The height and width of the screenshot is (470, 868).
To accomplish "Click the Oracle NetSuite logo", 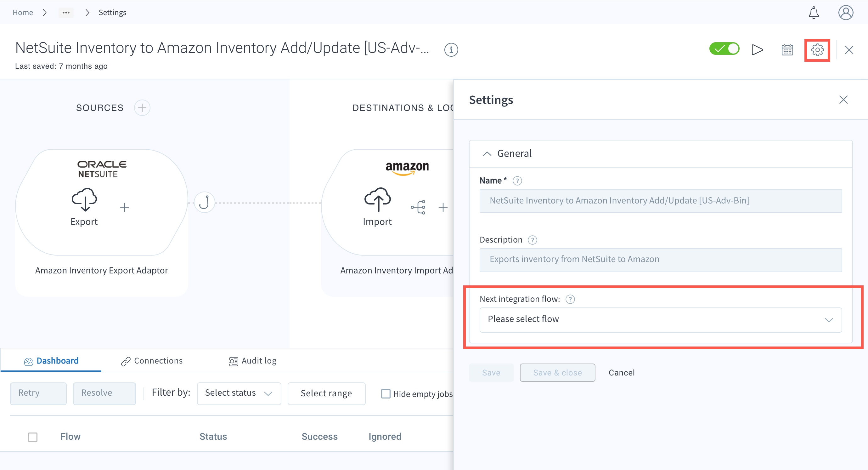I will [102, 169].
